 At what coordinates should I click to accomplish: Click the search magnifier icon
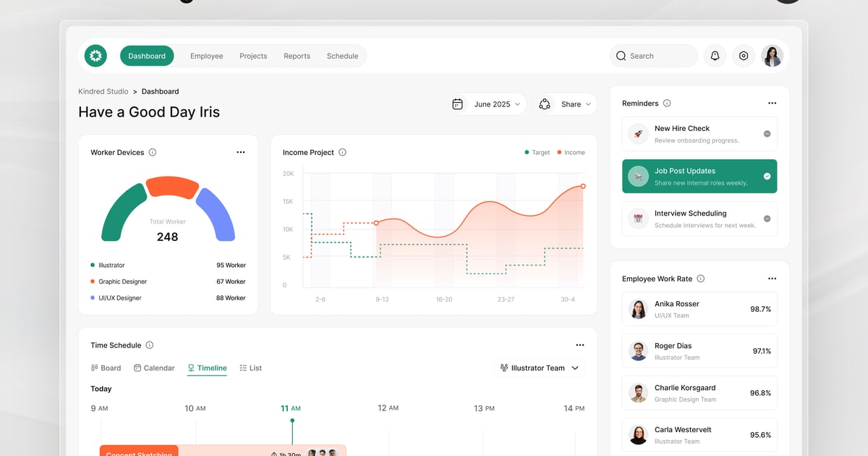pos(621,56)
